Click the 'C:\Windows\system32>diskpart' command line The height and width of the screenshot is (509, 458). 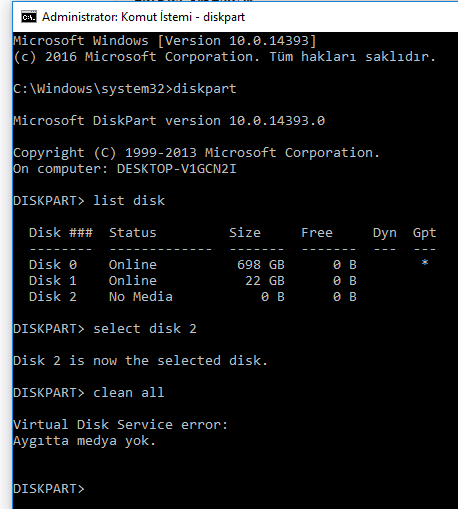point(125,89)
